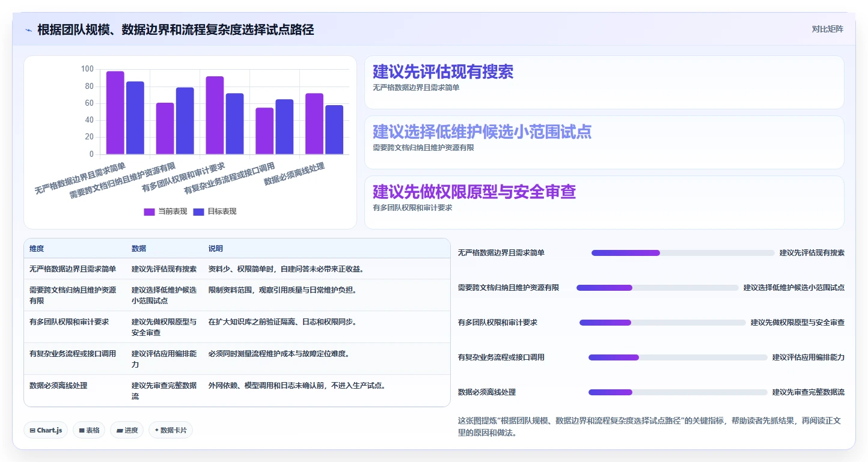Click 建议先做权限原型与安全审查 label right of progress bar
The width and height of the screenshot is (868, 462).
pyautogui.click(x=798, y=323)
